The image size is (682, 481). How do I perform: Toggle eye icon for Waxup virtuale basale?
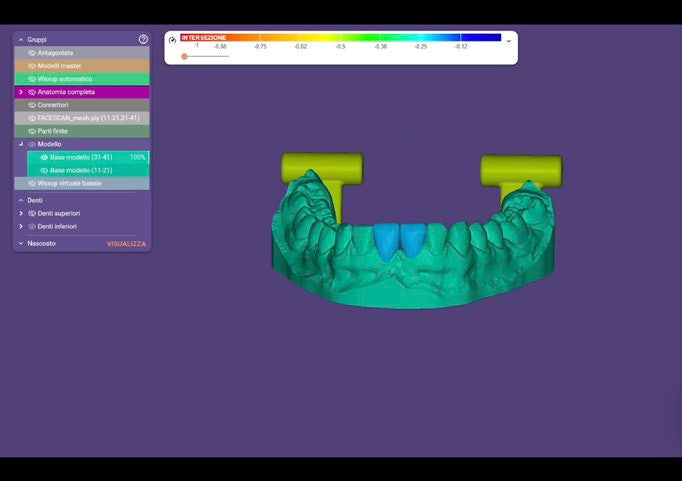[x=32, y=183]
